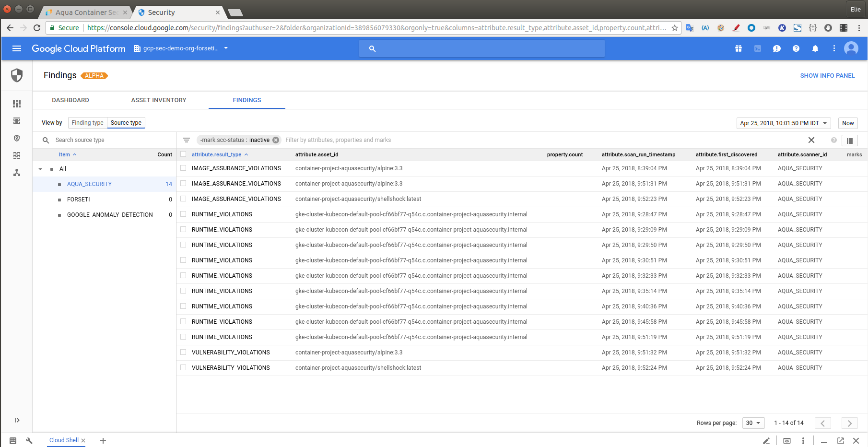
Task: Clear the findings filter with X
Action: 811,140
